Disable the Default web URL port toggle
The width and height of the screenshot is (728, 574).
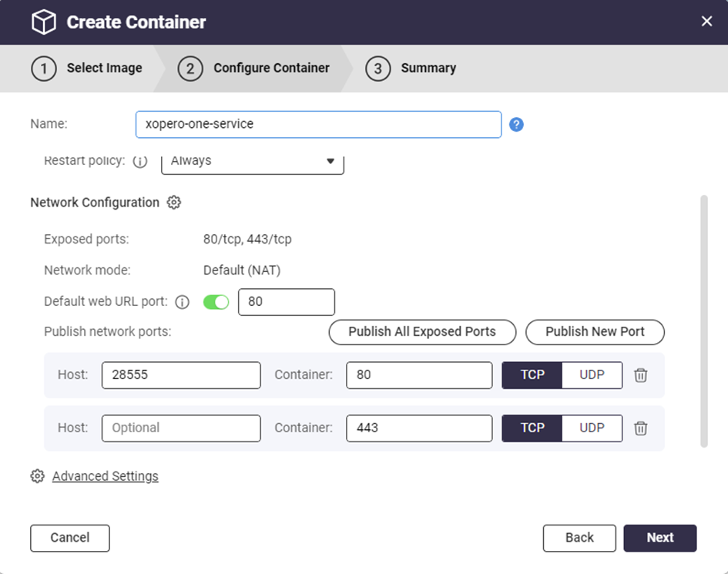pyautogui.click(x=216, y=302)
